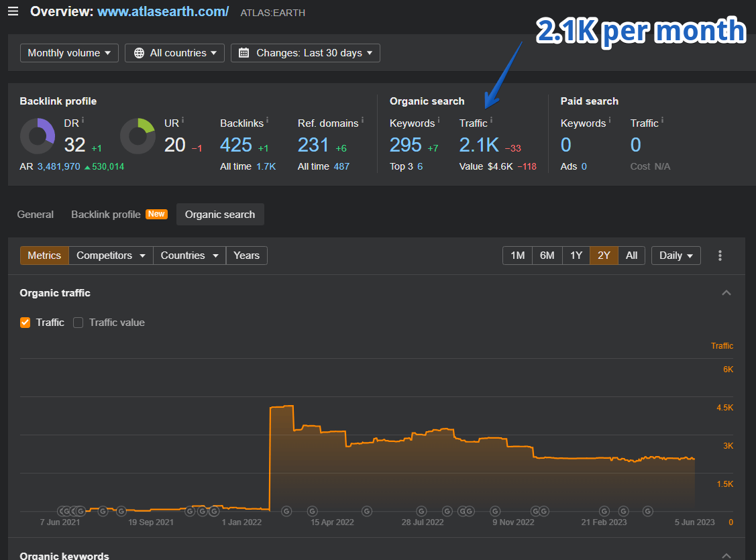
Task: Click the Google update marker left of 21 Feb 2023
Action: [x=604, y=511]
